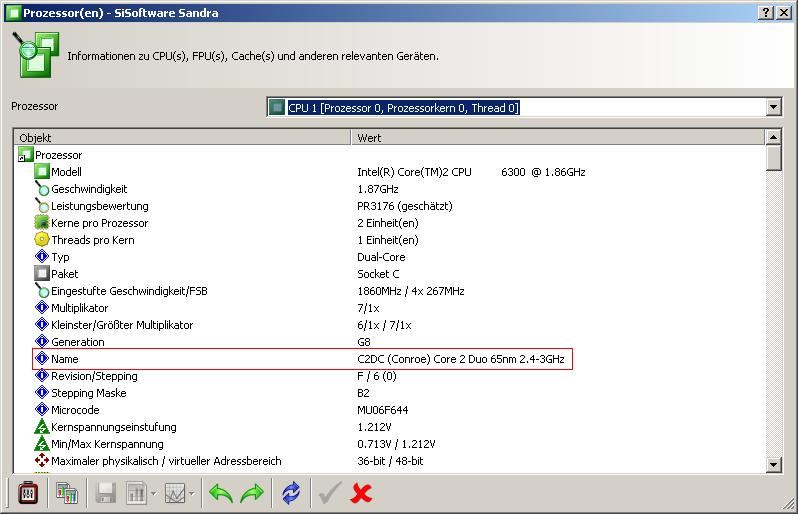Click the value Dual-Core
798x514 pixels.
click(381, 257)
